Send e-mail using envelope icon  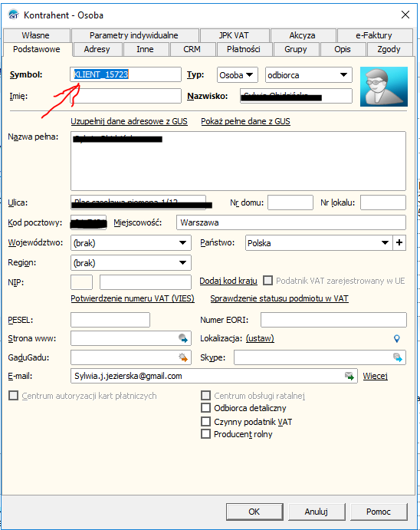tap(349, 376)
